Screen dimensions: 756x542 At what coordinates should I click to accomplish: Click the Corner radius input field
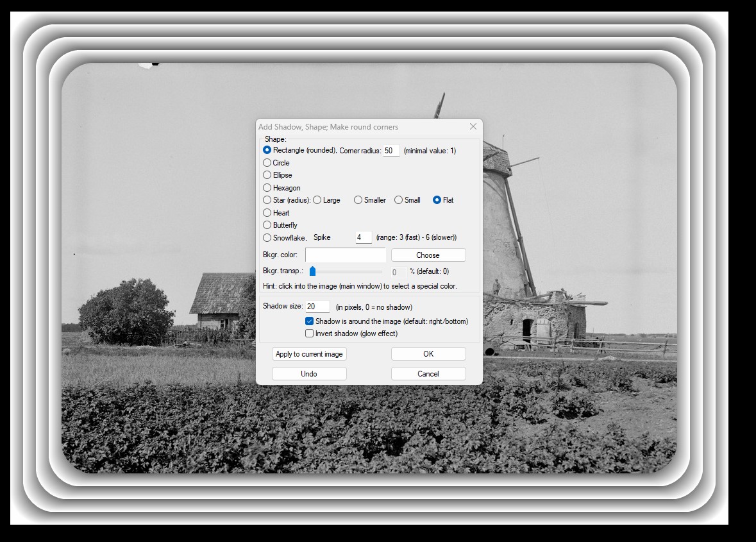tap(391, 151)
